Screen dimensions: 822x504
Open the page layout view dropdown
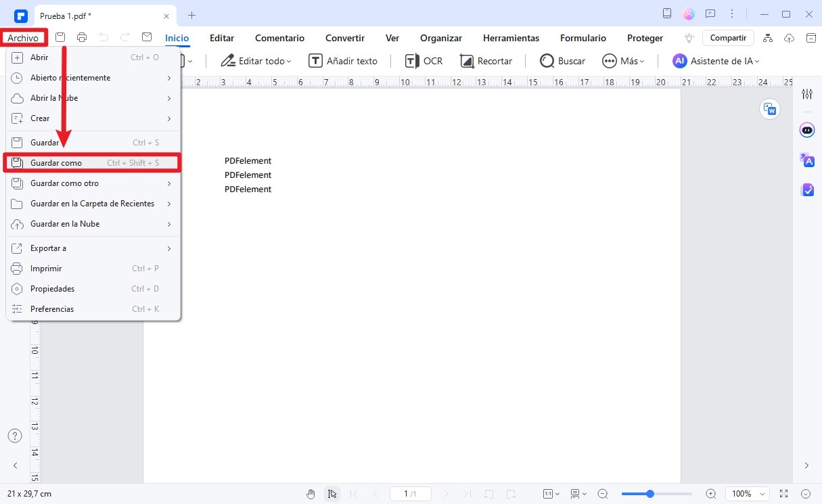[x=578, y=494]
